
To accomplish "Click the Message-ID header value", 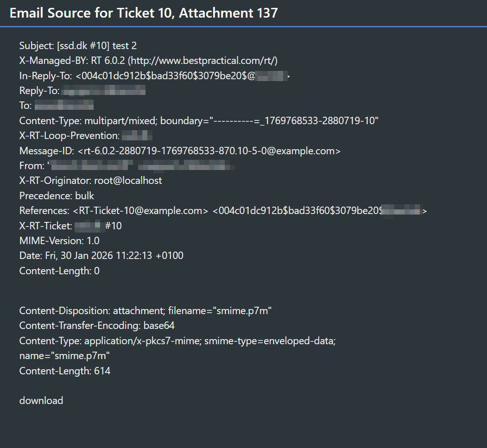I will (x=209, y=151).
